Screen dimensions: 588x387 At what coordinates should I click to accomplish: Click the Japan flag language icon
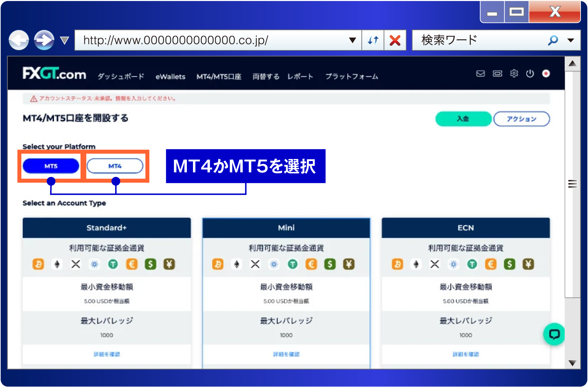(546, 73)
